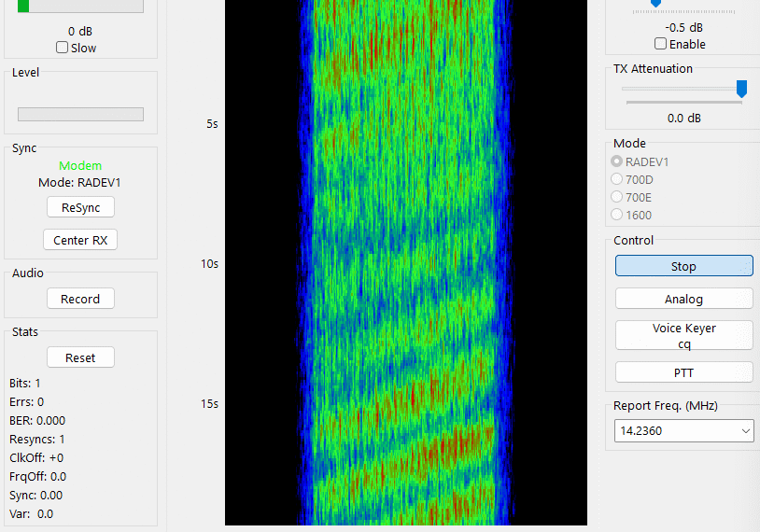
Task: Enable the Slow checkbox
Action: pos(62,48)
